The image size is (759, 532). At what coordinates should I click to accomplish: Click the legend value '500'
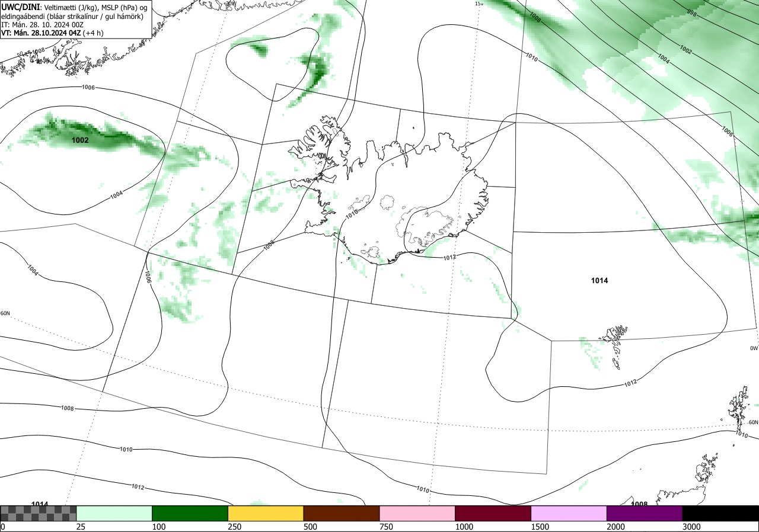(310, 527)
